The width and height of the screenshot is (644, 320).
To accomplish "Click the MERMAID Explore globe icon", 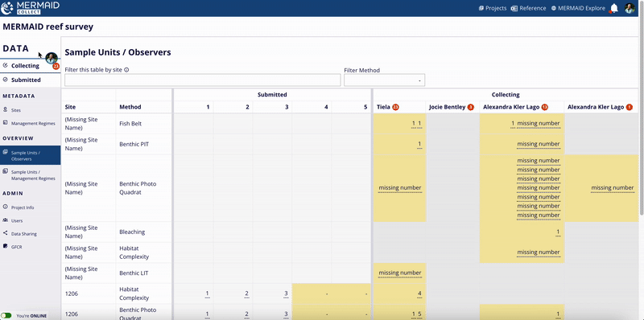I will tap(553, 8).
